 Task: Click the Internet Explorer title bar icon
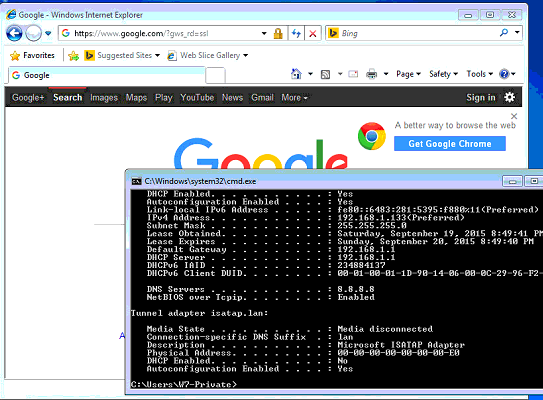tap(11, 15)
